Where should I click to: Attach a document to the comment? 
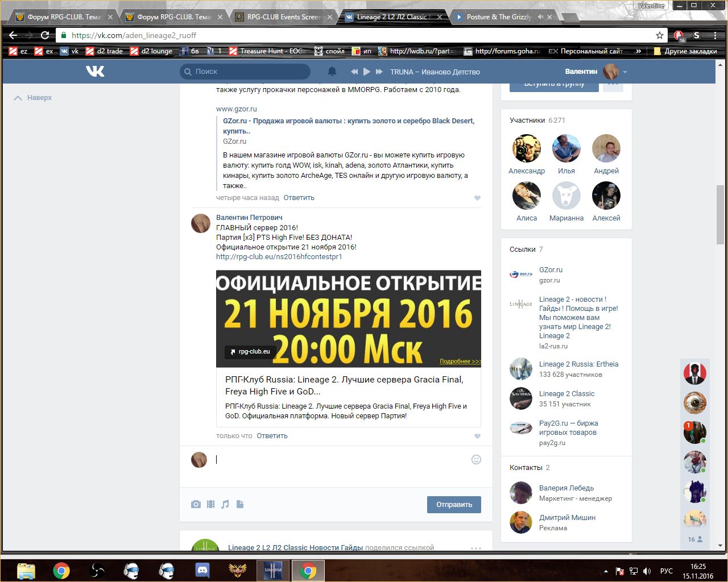[x=240, y=504]
